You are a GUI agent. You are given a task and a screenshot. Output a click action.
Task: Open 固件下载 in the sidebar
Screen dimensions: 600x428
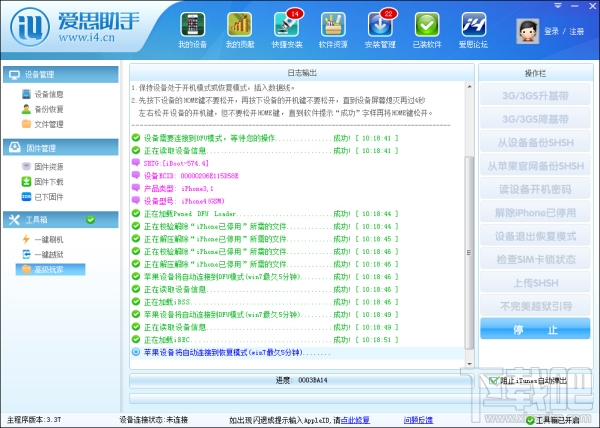coord(42,182)
